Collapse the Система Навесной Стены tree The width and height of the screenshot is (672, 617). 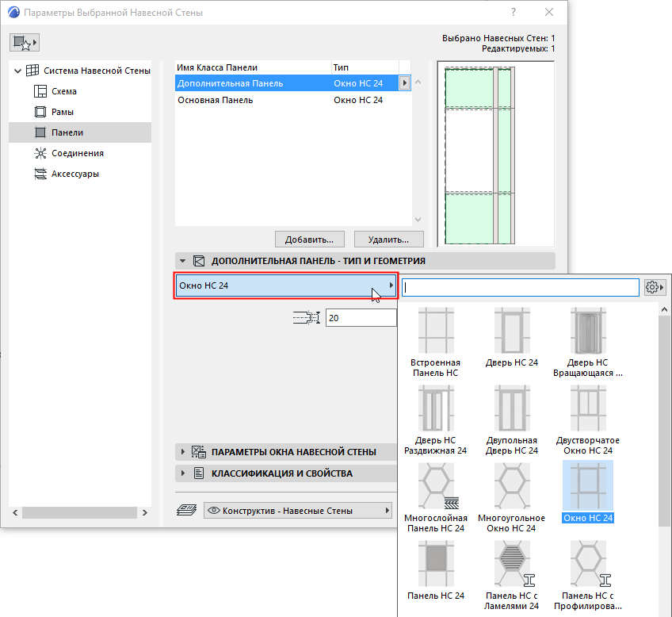click(x=16, y=69)
